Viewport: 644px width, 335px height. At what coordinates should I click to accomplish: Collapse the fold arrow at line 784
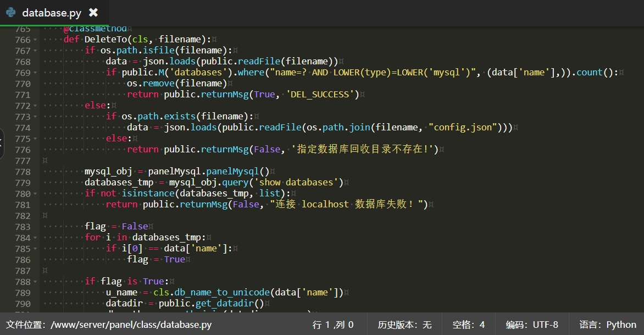click(x=35, y=238)
